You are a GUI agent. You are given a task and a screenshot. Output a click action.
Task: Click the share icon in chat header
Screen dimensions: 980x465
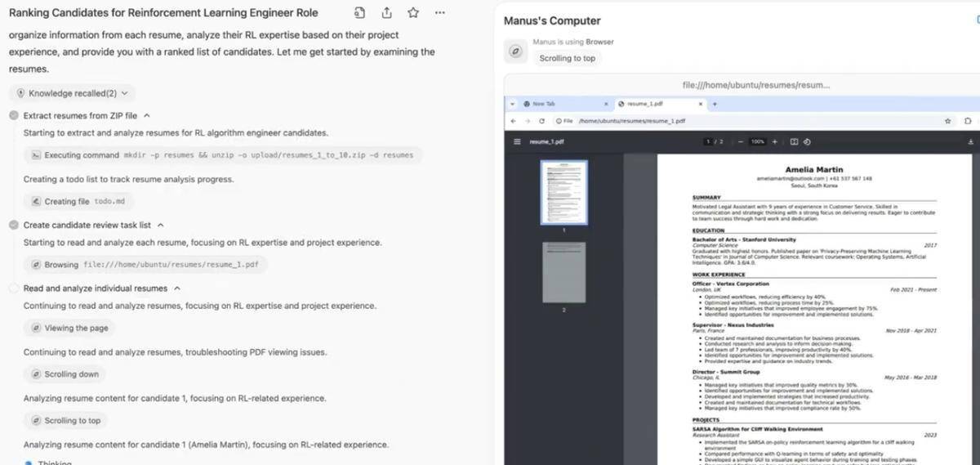[x=386, y=13]
